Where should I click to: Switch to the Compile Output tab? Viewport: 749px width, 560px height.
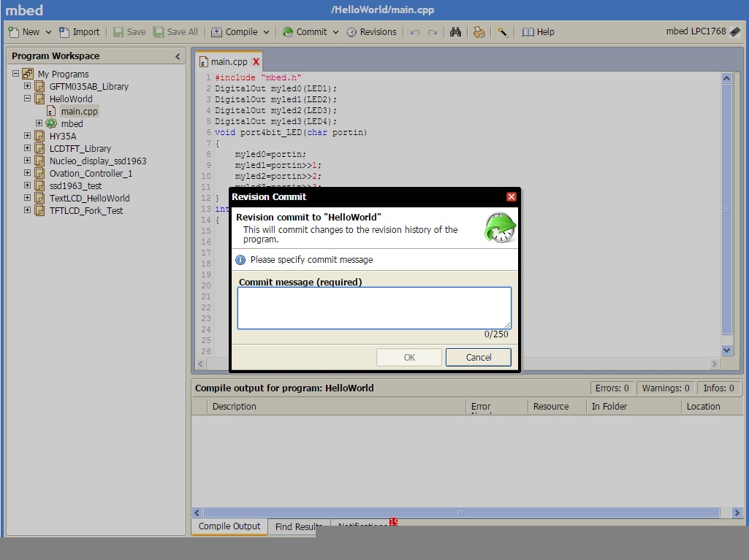(229, 526)
